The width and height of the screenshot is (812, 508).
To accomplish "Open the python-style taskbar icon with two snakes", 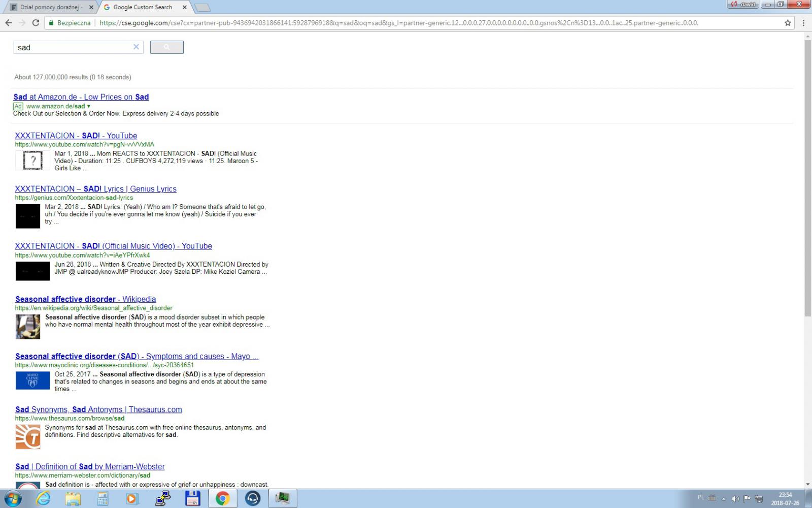I will [x=163, y=499].
